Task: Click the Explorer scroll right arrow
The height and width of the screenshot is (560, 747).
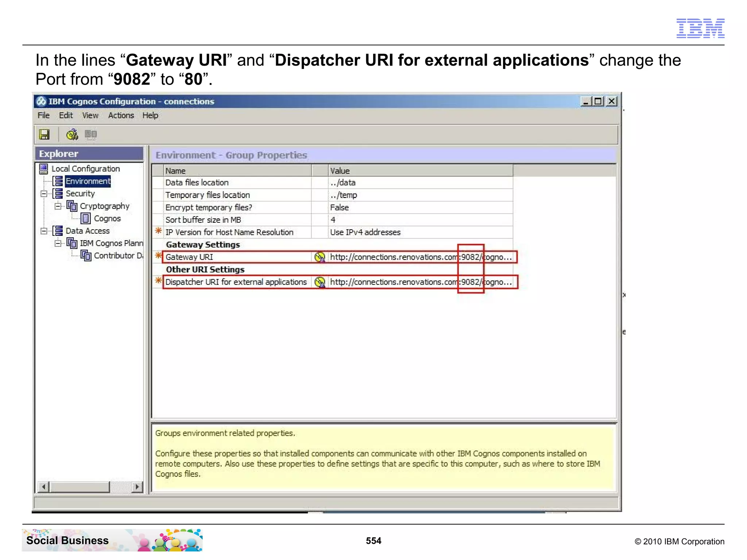Action: (137, 487)
